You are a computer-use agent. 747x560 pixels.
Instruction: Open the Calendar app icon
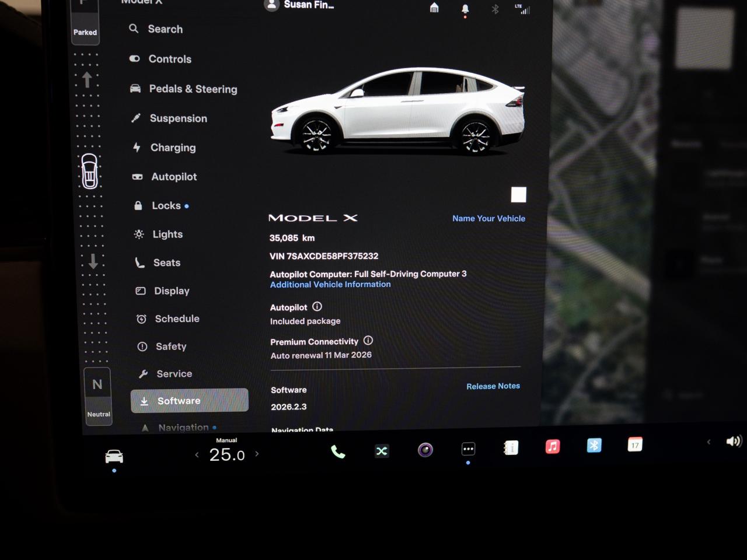tap(635, 445)
